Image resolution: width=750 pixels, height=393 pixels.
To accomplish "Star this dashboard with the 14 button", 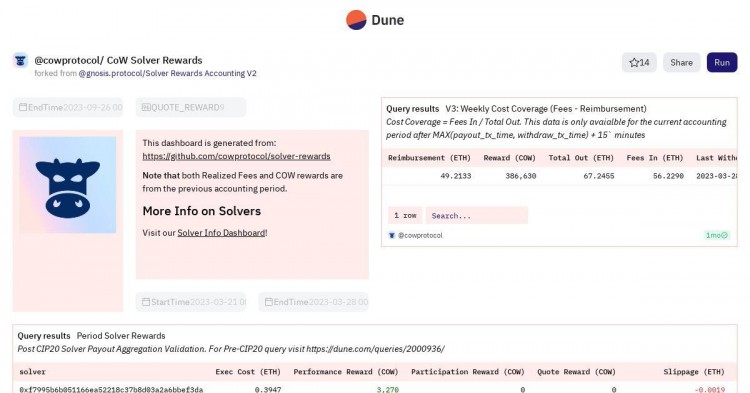I will 639,63.
